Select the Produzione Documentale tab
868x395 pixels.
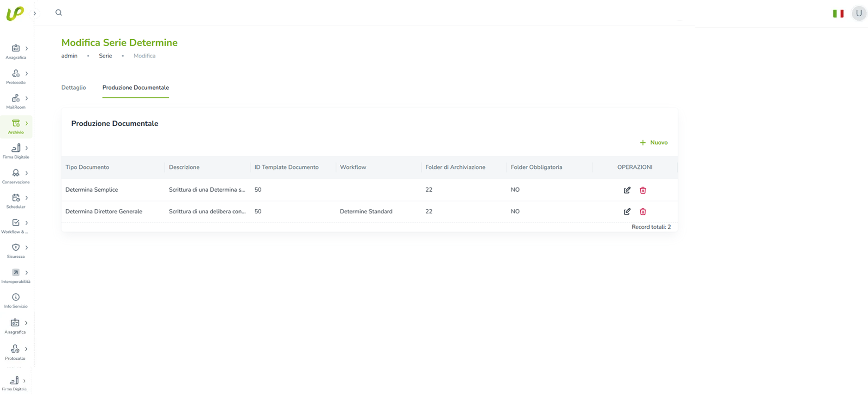pyautogui.click(x=135, y=87)
